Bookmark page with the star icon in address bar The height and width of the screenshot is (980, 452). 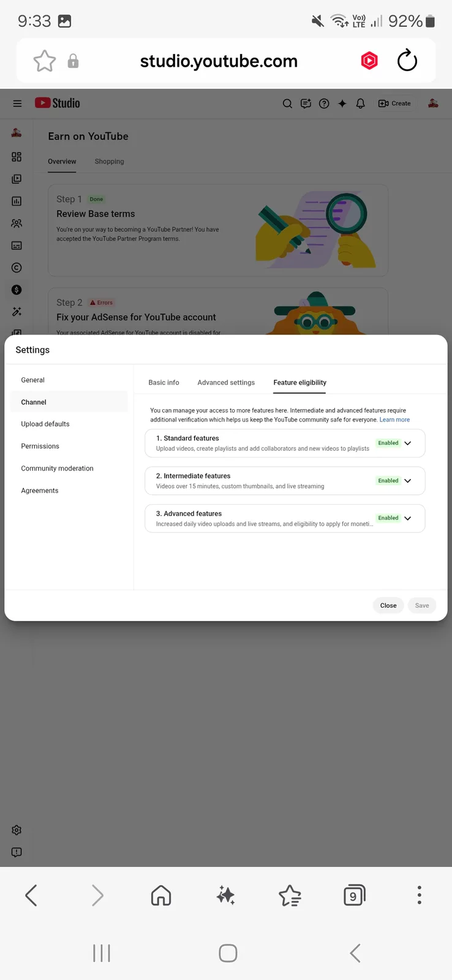click(x=45, y=61)
